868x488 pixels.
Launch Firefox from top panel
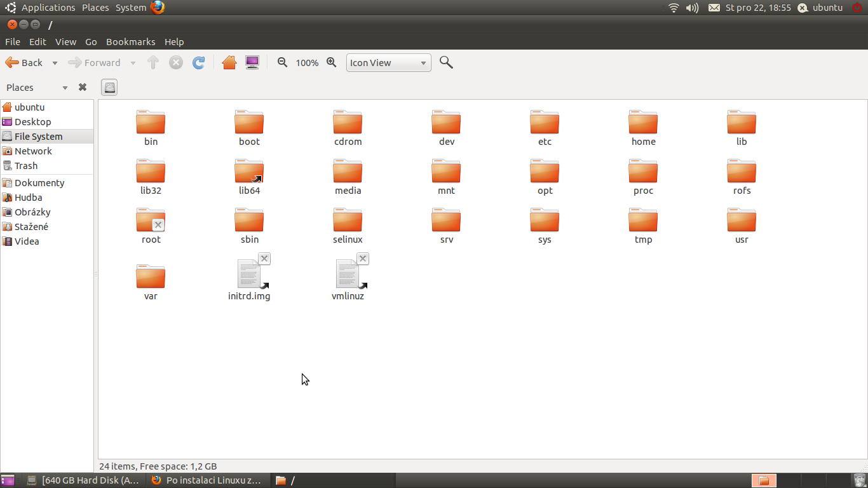[158, 8]
